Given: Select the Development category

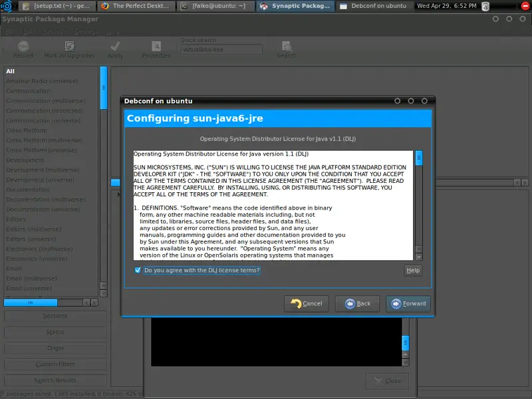Looking at the screenshot, I should (25, 160).
